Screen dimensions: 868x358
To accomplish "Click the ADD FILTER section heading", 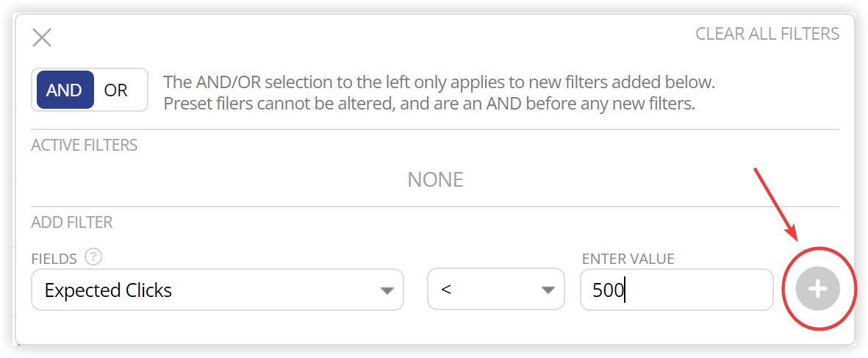I will coord(72,223).
